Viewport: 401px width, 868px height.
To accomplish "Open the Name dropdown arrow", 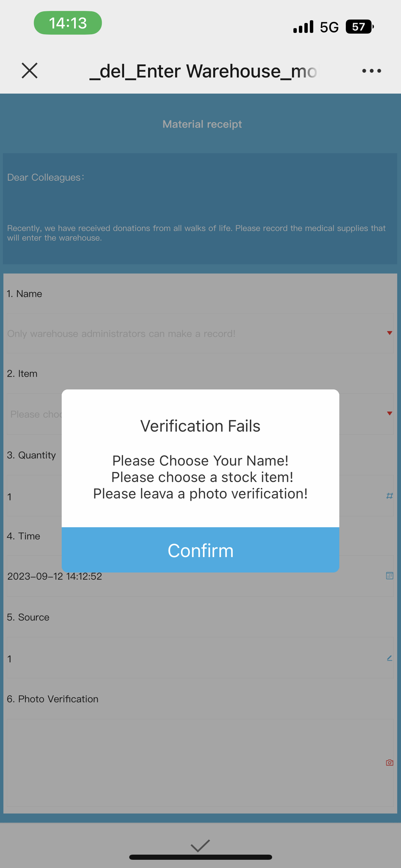I will [x=389, y=333].
